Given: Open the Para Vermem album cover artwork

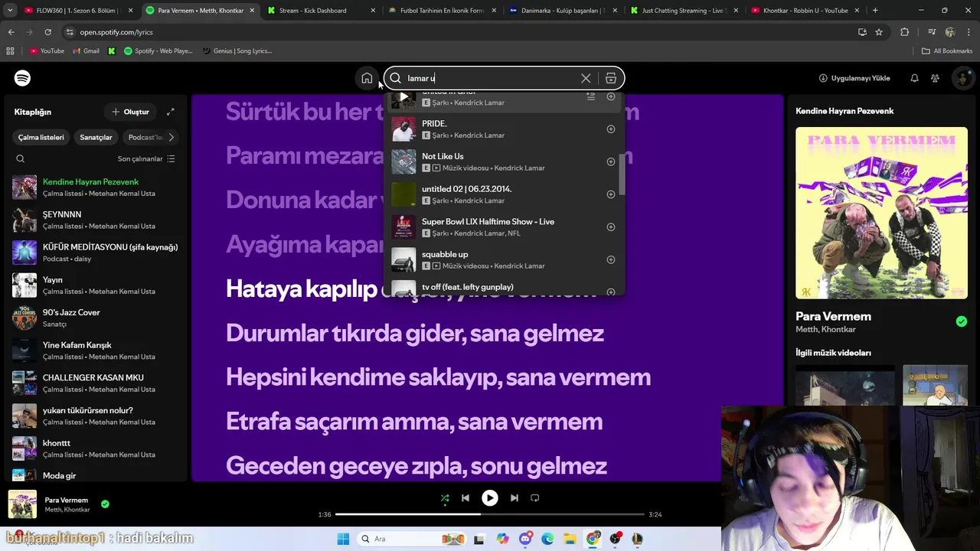Looking at the screenshot, I should tap(881, 213).
